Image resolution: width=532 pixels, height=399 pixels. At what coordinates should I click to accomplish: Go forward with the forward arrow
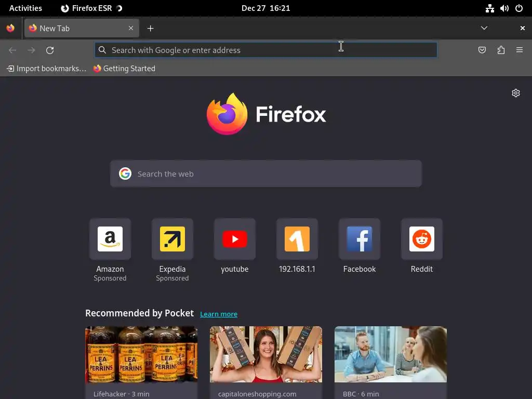click(31, 50)
